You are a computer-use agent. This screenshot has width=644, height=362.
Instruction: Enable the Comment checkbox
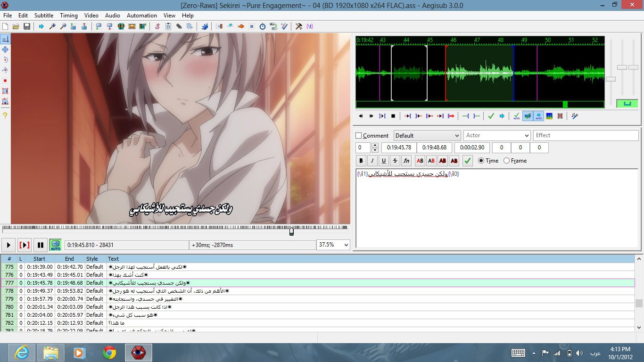(359, 136)
